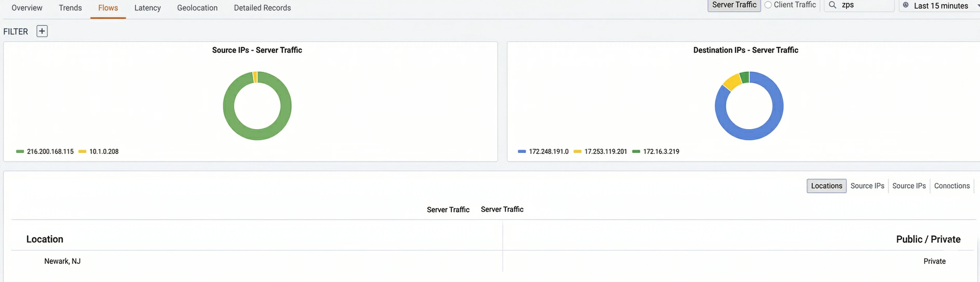Click the search magnifying glass icon
980x282 pixels.
point(832,5)
